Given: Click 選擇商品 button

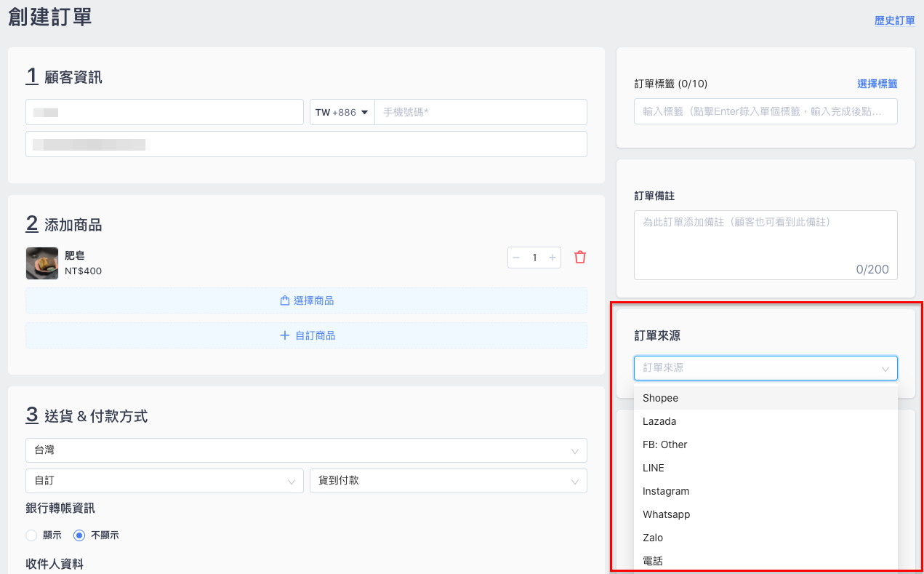Looking at the screenshot, I should point(306,300).
